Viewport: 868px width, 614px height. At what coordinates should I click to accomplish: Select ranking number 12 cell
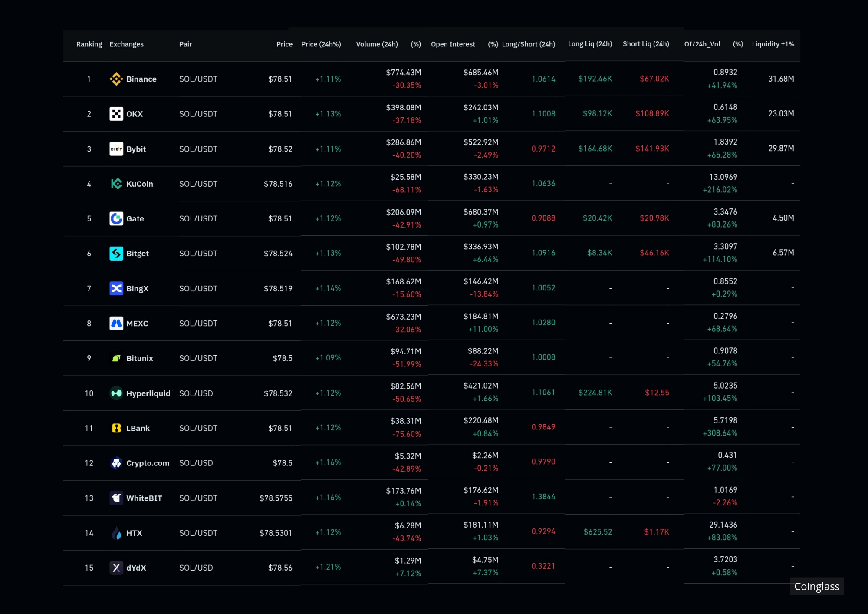[x=89, y=463]
